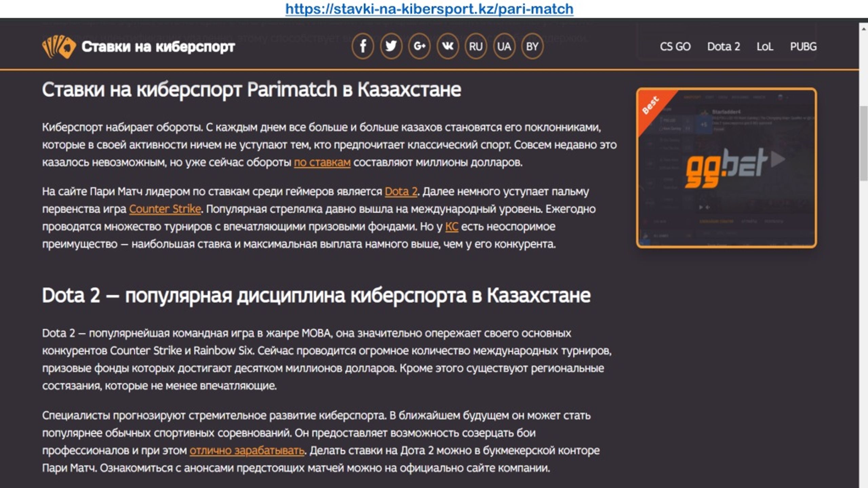The width and height of the screenshot is (868, 488).
Task: Open the Twitter social icon
Action: [391, 46]
